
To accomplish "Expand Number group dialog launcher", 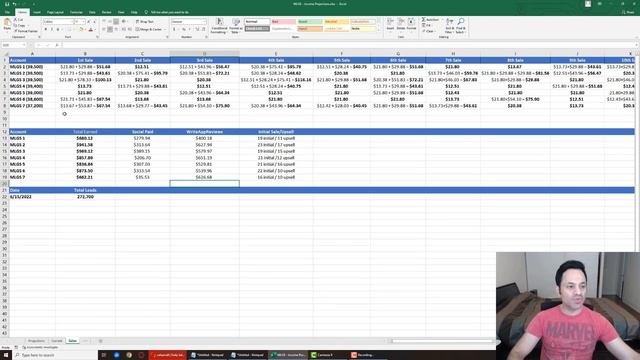I will pos(207,37).
